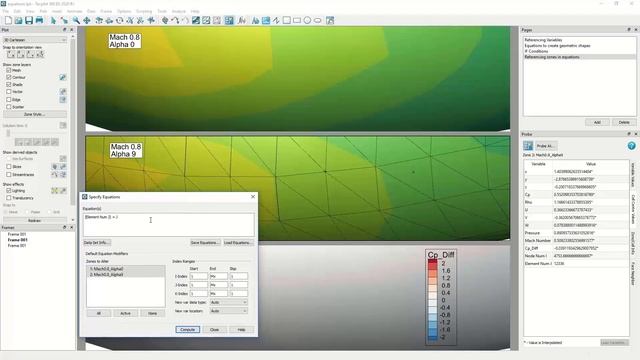The width and height of the screenshot is (640, 360).
Task: Switch to Cell Centre Values vertical tab
Action: [x=633, y=209]
